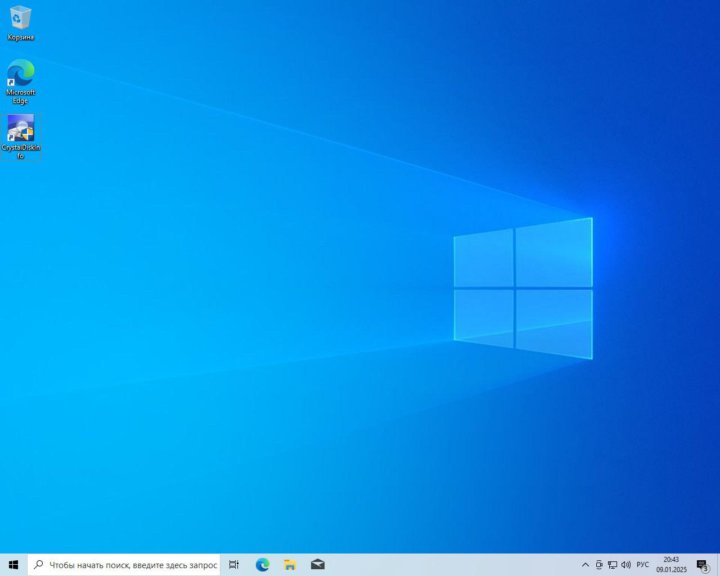Open File Explorer from the taskbar

click(x=290, y=565)
